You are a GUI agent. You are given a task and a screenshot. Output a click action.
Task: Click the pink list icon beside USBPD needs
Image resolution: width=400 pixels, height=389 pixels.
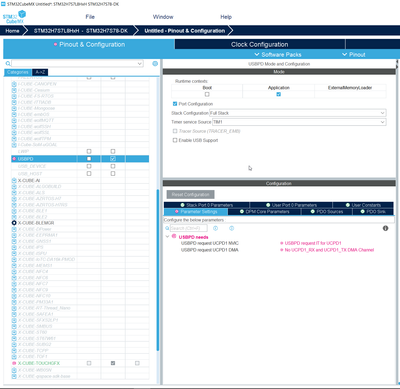[x=174, y=236]
